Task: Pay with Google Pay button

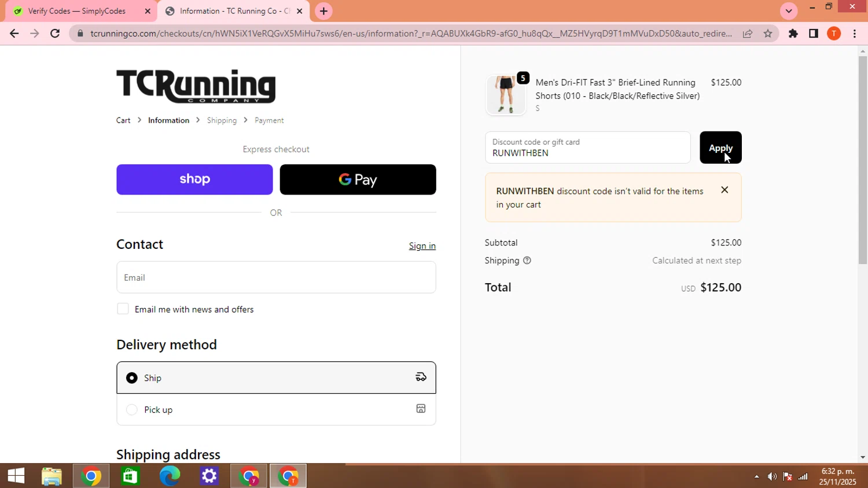Action: click(358, 179)
